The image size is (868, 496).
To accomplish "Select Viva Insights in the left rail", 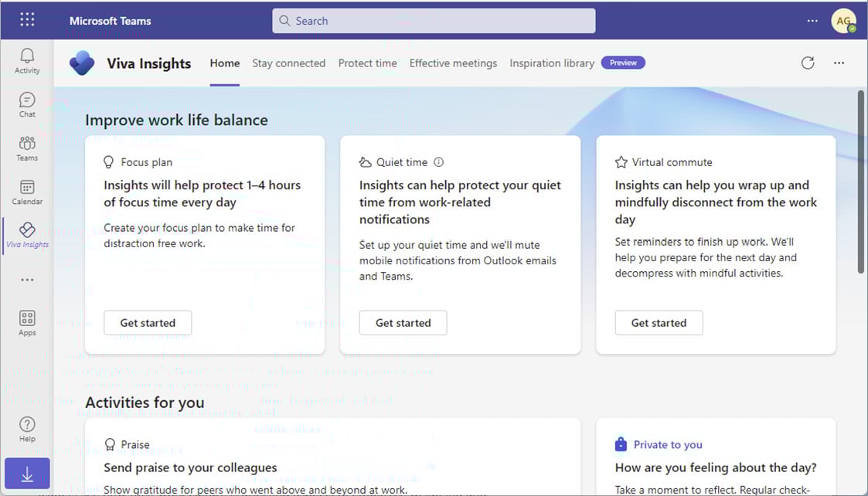I will [x=27, y=236].
